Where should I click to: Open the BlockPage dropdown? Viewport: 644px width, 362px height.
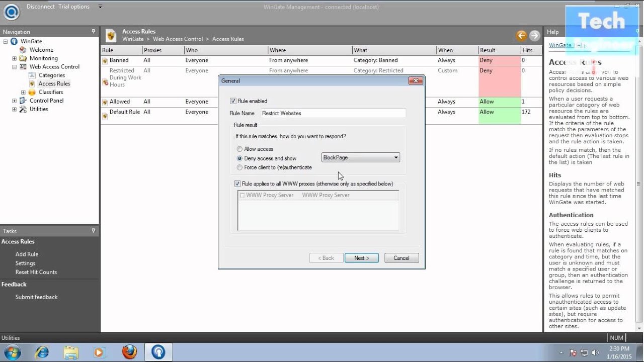[361, 157]
